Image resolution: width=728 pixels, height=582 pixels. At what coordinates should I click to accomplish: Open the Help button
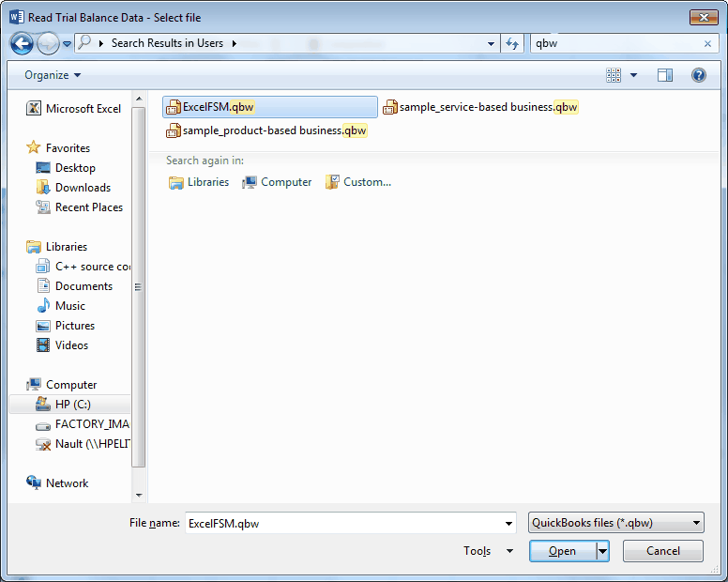point(698,75)
